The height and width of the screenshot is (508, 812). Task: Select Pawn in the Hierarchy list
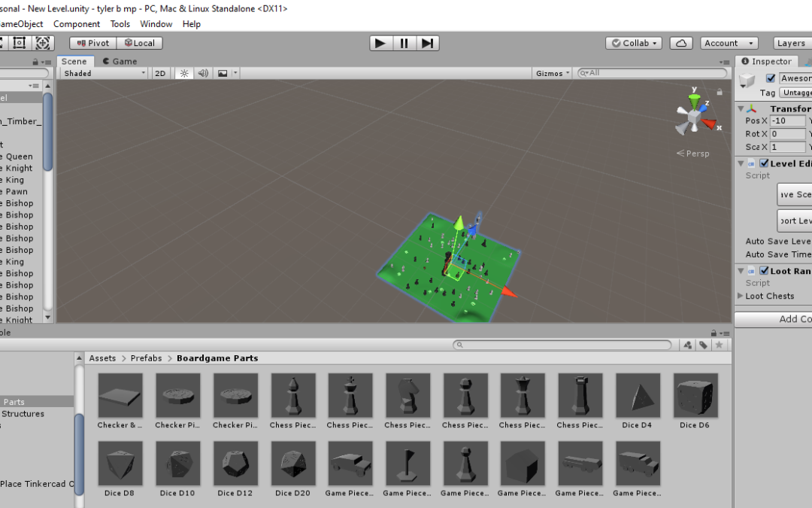(x=21, y=192)
